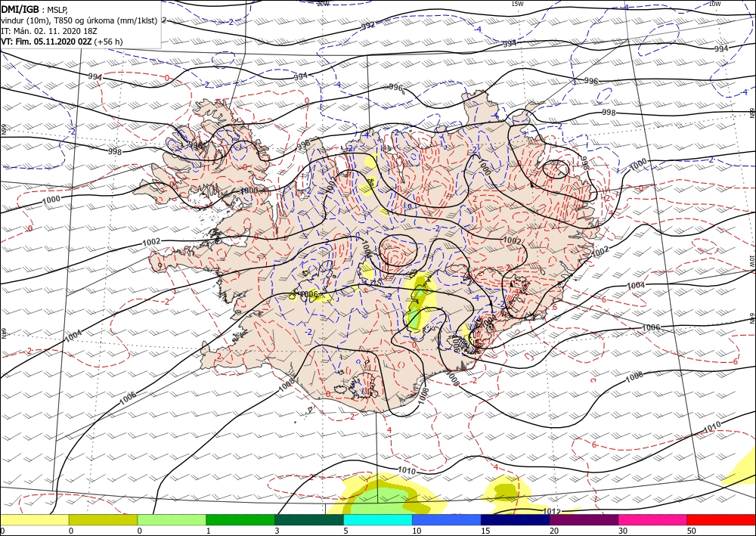Screen dimensions: 756x536
Task: Select the navy blue legend swatch
Action: tap(516, 520)
